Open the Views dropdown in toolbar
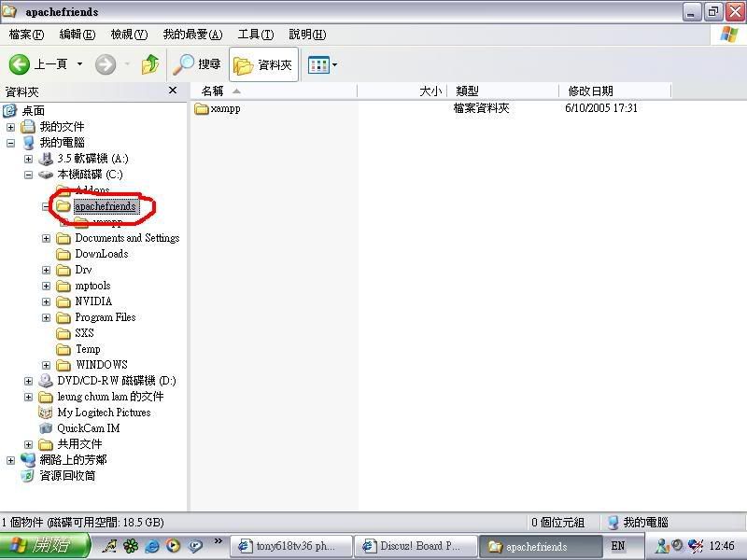 323,64
